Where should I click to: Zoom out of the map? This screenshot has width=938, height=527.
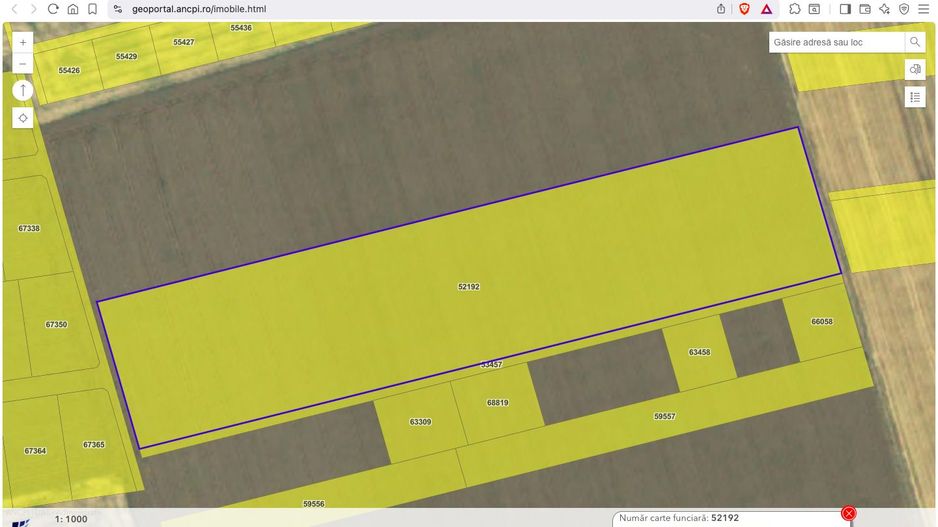point(23,63)
